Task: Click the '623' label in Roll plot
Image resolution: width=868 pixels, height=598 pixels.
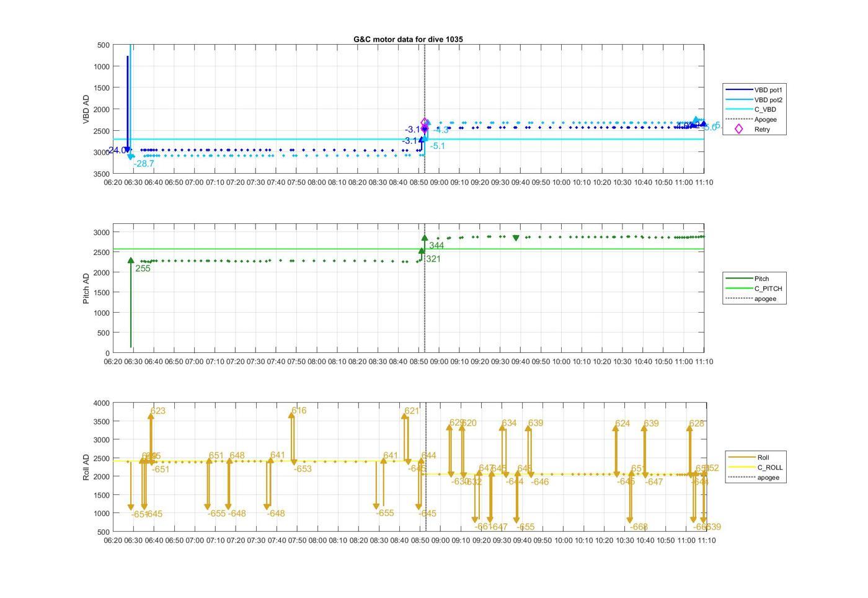Action: [158, 411]
